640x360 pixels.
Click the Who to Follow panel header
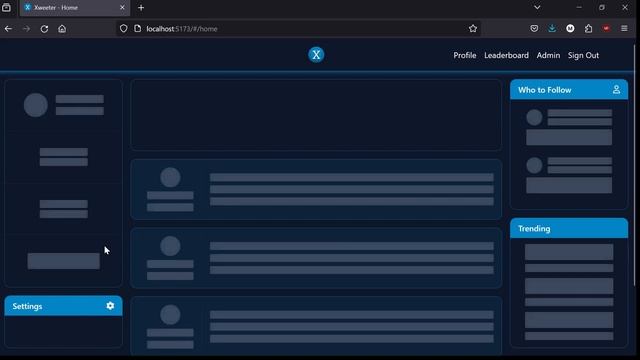click(x=569, y=90)
